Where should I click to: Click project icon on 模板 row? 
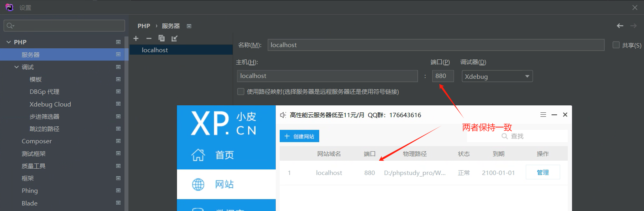[x=118, y=79]
